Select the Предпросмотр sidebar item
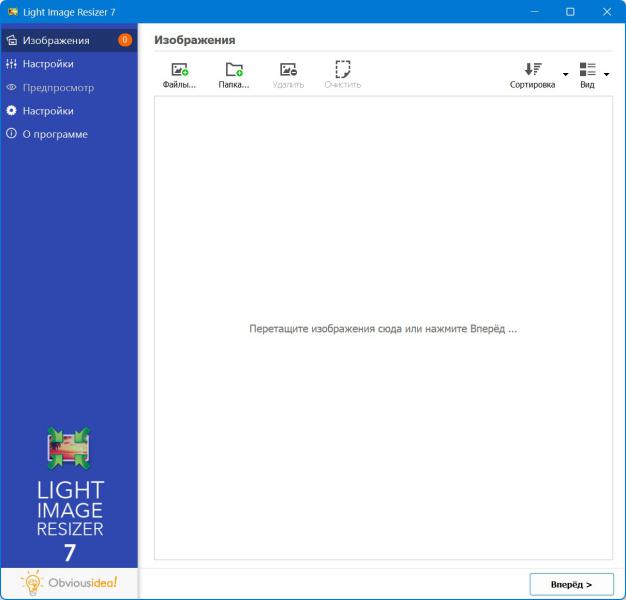Screen dimensions: 626x600 pos(58,87)
